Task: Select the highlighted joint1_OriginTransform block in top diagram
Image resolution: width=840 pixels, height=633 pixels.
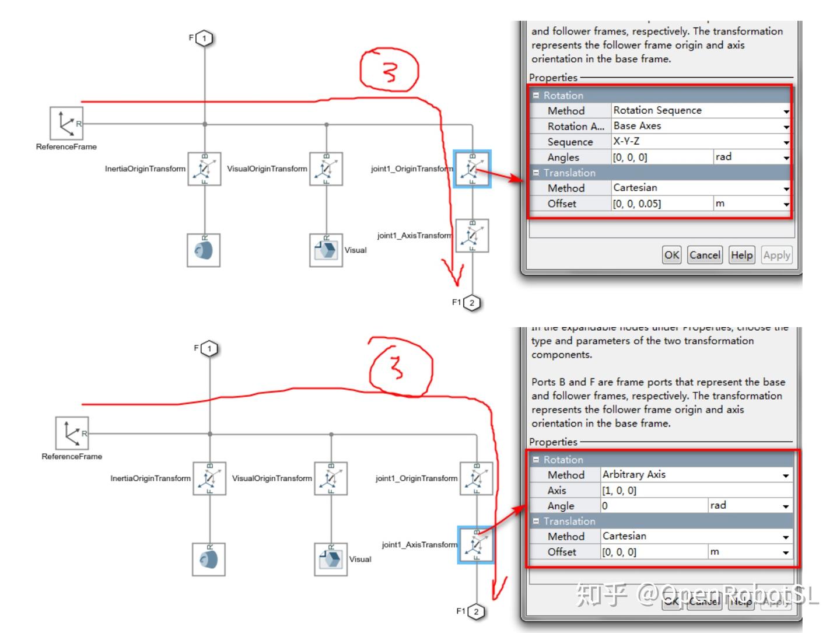Action: [472, 169]
